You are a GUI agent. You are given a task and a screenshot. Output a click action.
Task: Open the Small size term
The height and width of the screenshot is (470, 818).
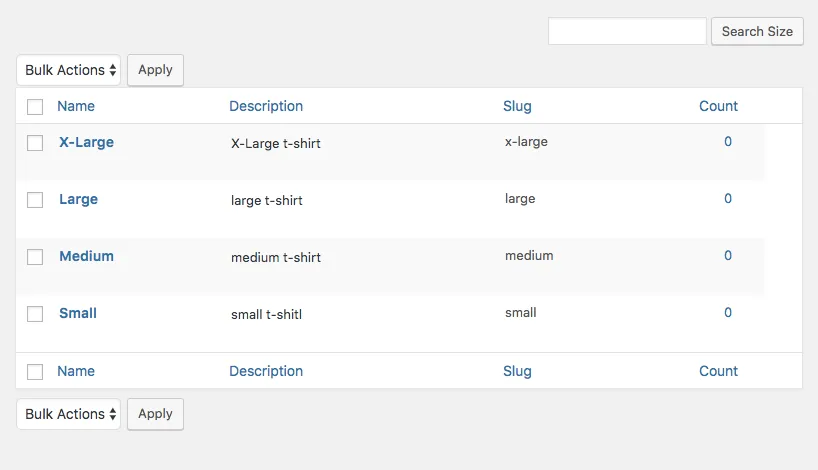click(x=78, y=313)
